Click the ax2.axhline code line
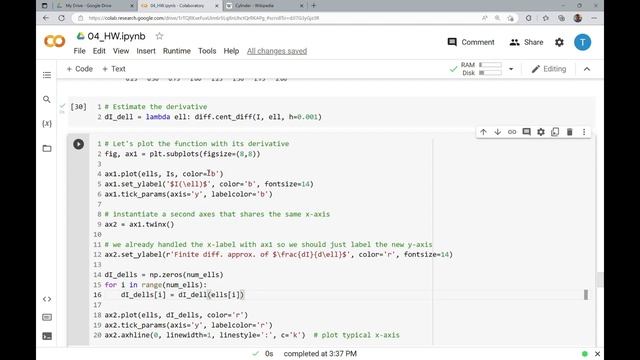This screenshot has width=640, height=360. click(x=252, y=335)
